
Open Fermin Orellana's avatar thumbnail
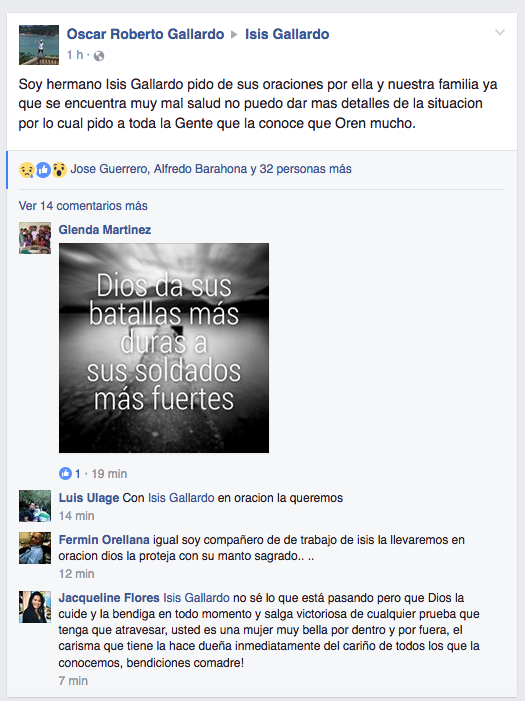coord(35,548)
